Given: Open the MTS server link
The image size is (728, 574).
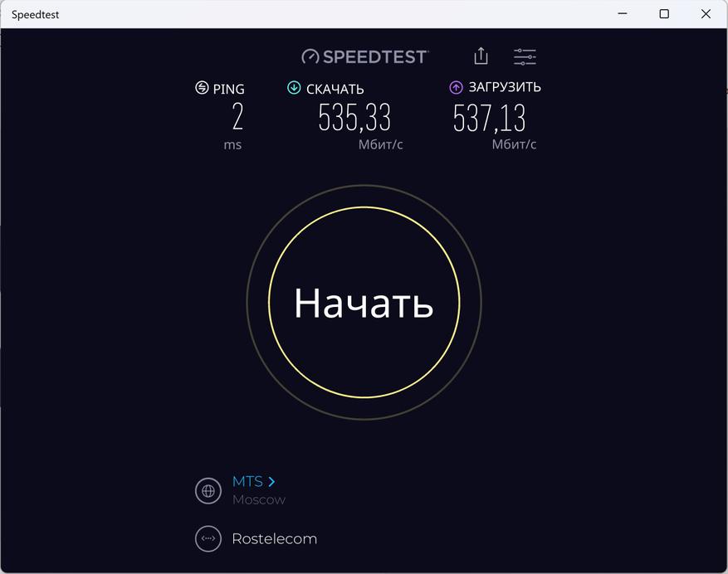Looking at the screenshot, I should tap(247, 482).
